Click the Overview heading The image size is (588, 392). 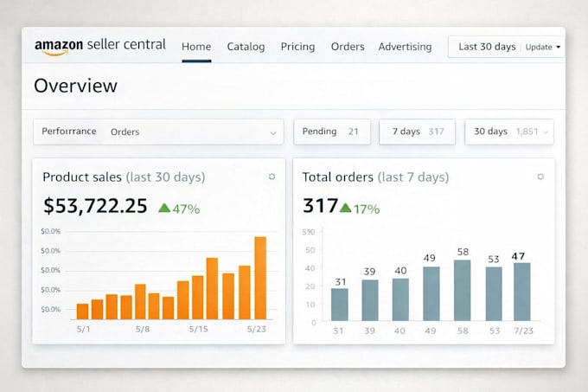click(x=76, y=86)
